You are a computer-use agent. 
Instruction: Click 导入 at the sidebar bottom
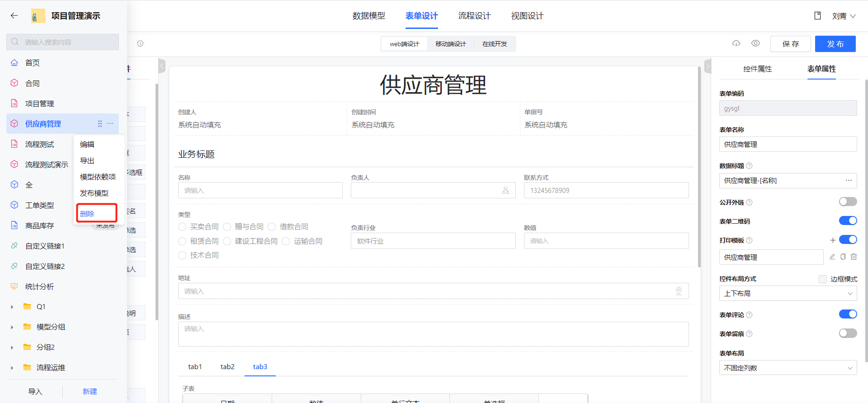coord(35,391)
